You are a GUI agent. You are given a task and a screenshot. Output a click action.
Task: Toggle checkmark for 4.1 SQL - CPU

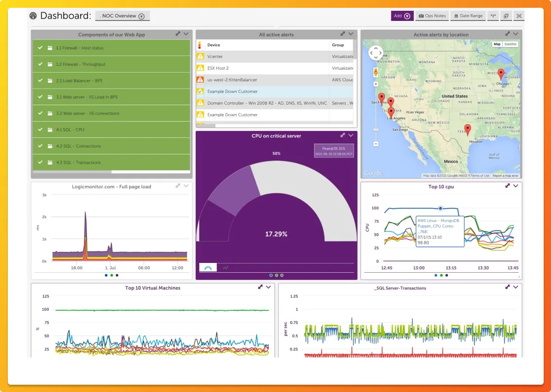40,130
